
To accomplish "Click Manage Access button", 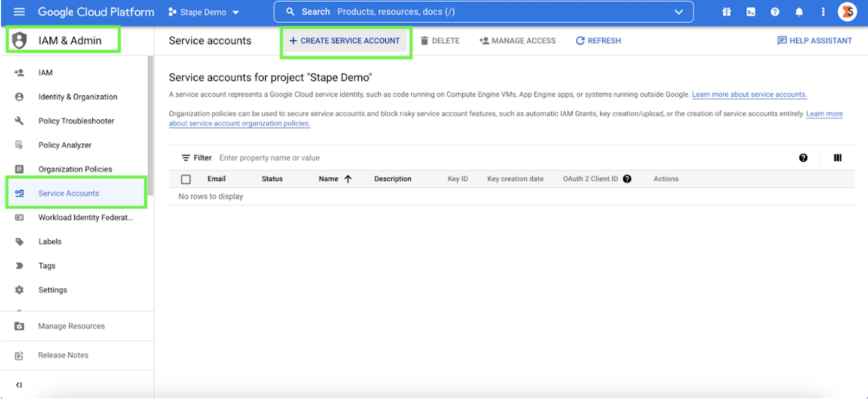I will pyautogui.click(x=518, y=41).
